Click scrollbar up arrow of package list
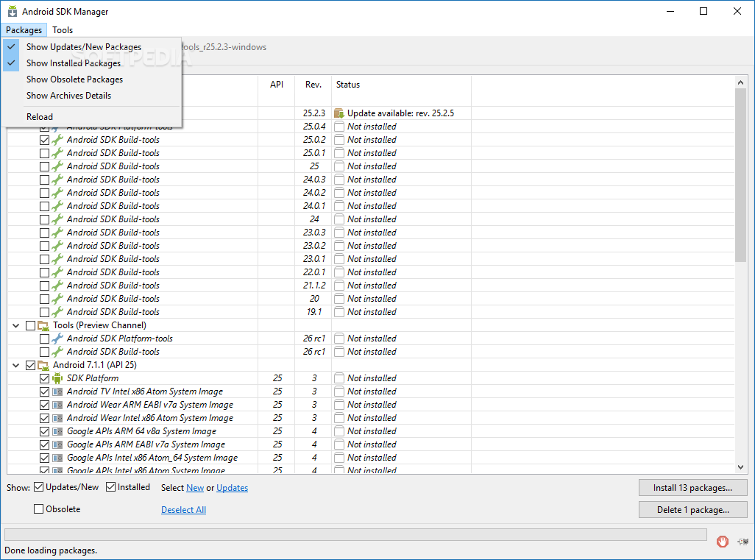Screen dimensions: 755x560 740,83
